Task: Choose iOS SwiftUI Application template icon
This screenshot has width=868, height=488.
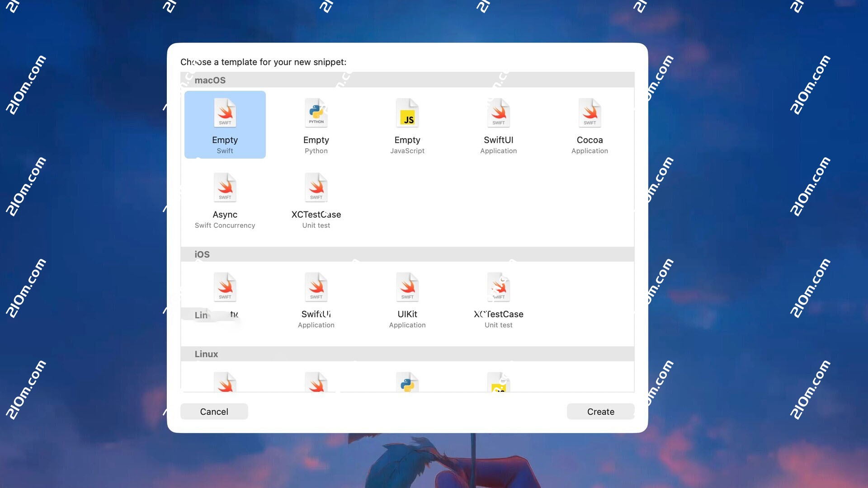Action: pyautogui.click(x=316, y=287)
